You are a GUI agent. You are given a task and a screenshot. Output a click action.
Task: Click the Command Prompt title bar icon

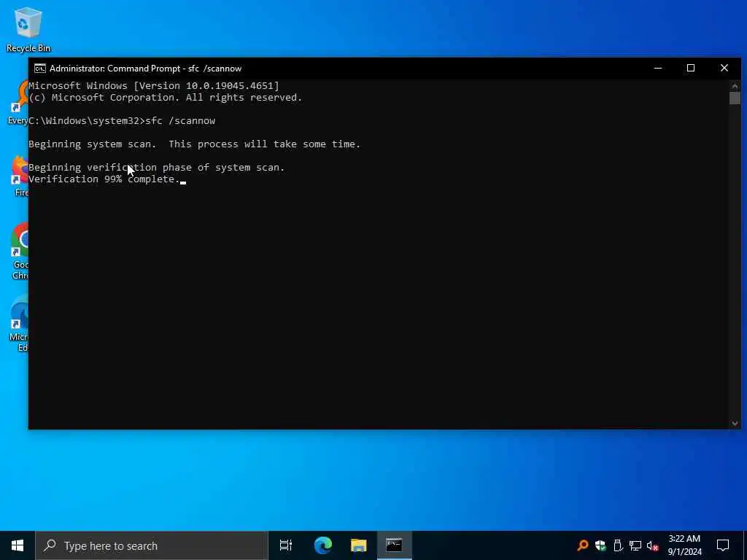point(40,69)
